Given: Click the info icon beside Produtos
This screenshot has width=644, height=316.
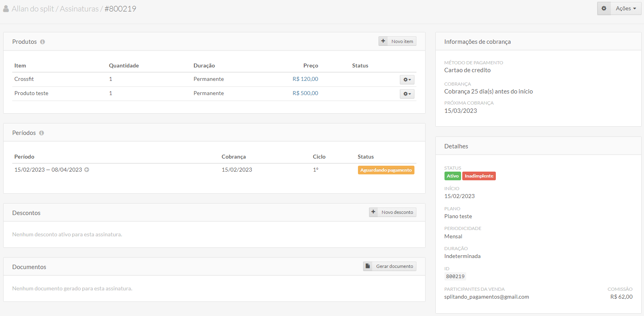Looking at the screenshot, I should pos(42,42).
